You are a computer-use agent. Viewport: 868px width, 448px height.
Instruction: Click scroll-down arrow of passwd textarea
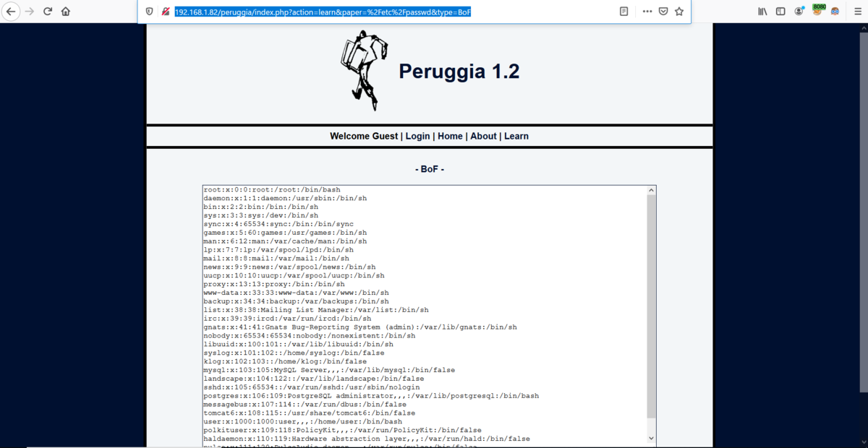click(x=651, y=438)
